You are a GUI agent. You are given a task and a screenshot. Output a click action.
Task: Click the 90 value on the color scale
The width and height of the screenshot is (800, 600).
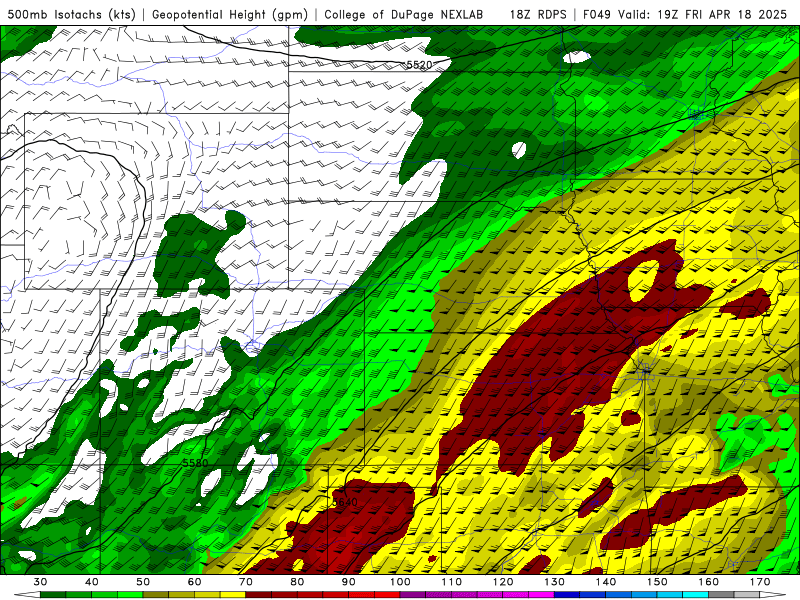[349, 582]
